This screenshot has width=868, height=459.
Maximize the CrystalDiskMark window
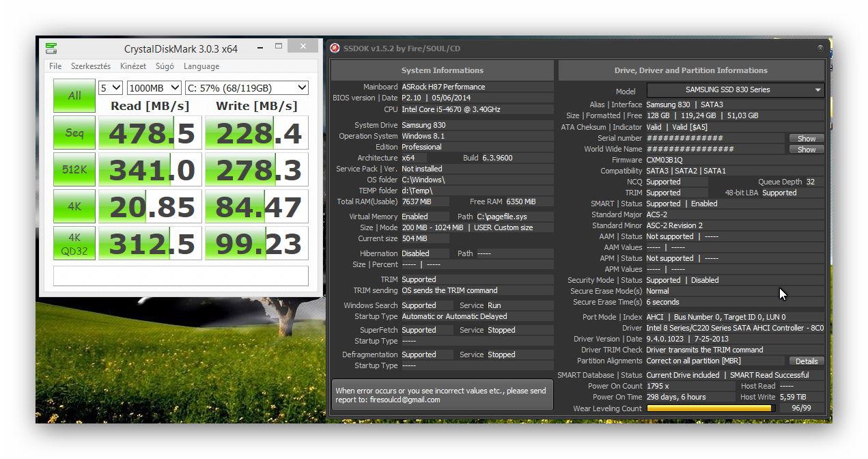point(279,47)
